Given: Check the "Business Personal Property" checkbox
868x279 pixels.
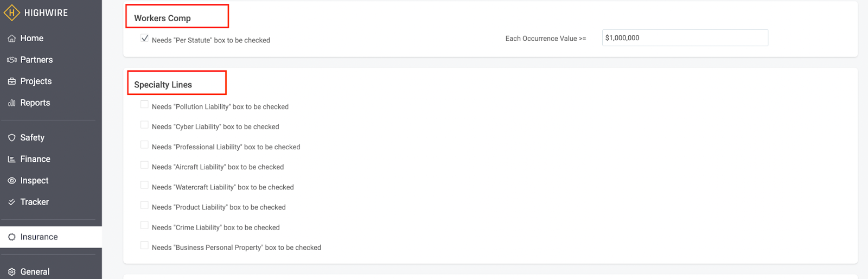Looking at the screenshot, I should point(144,245).
